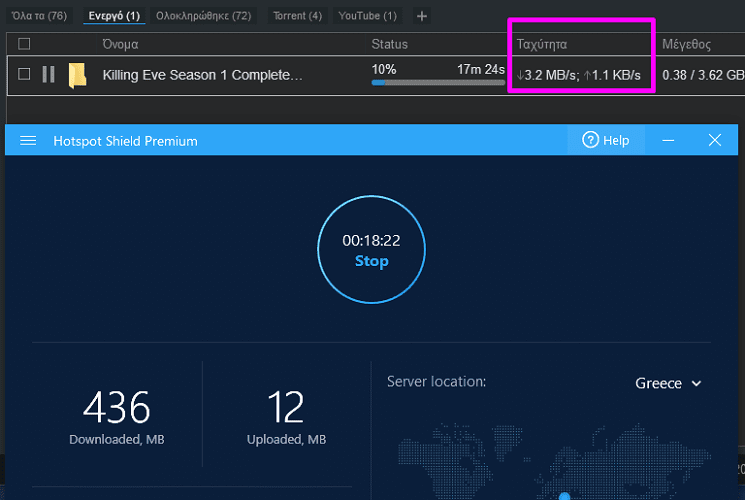This screenshot has width=745, height=500.
Task: Add a new tab with the plus icon
Action: [421, 16]
